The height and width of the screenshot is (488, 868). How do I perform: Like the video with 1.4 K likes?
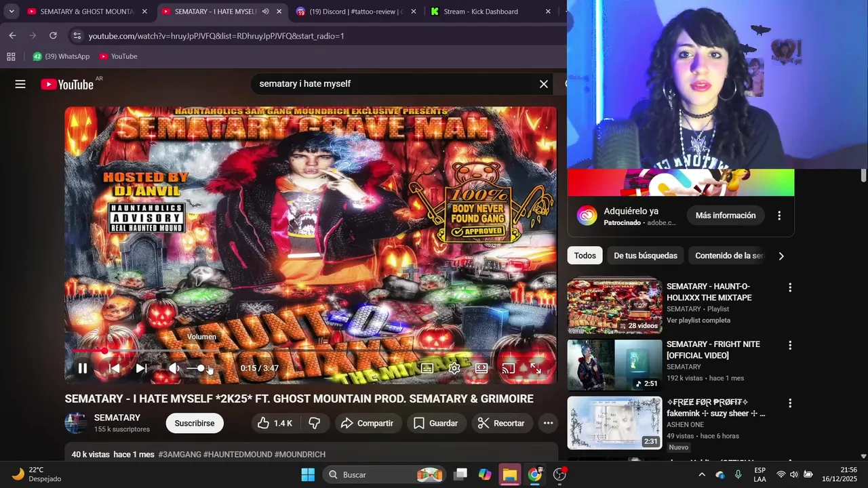(274, 423)
